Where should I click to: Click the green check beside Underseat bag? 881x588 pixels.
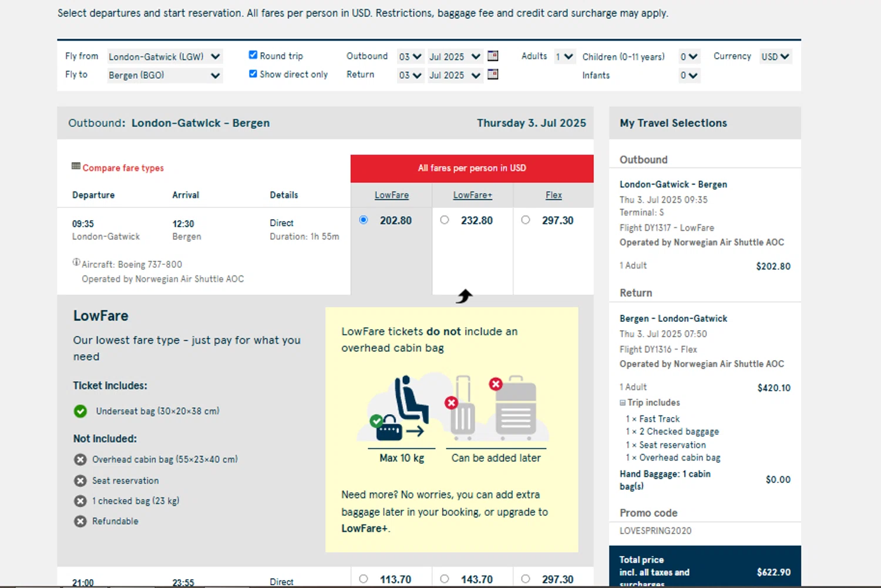click(80, 411)
